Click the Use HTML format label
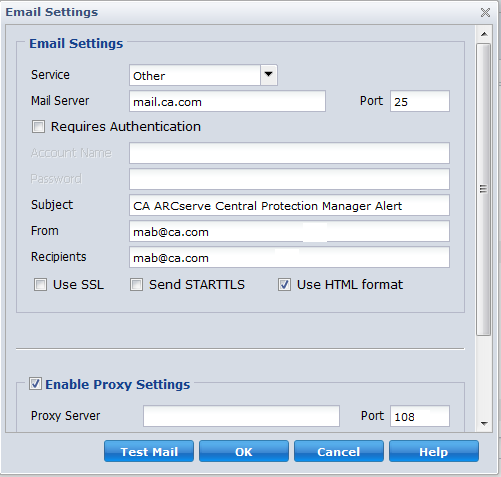The image size is (501, 477). 350,285
